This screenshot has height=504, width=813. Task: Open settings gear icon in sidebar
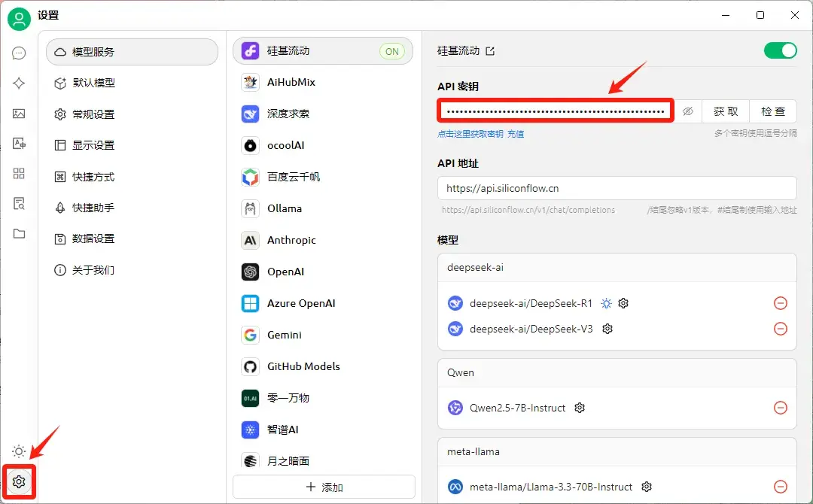[19, 481]
